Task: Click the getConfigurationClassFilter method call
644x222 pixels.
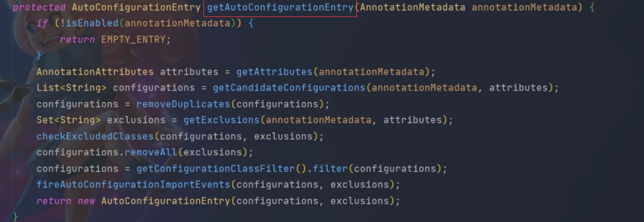Action: pos(216,169)
